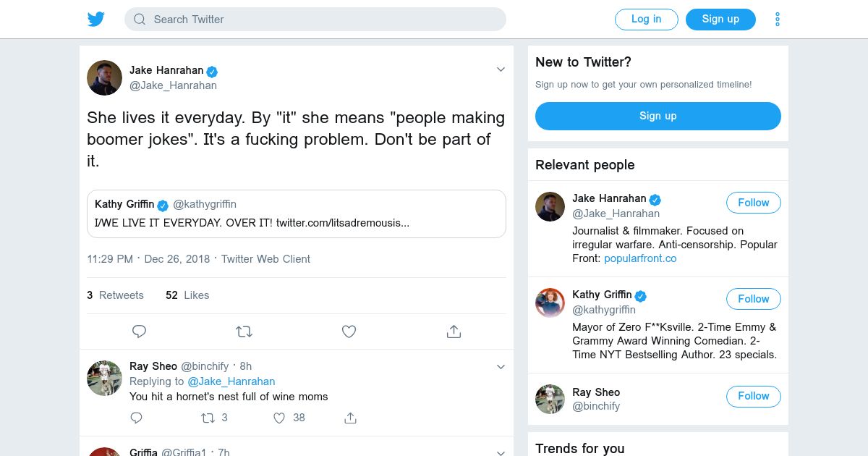868x456 pixels.
Task: Like Jake Hanrahan's main tweet
Action: pos(349,332)
